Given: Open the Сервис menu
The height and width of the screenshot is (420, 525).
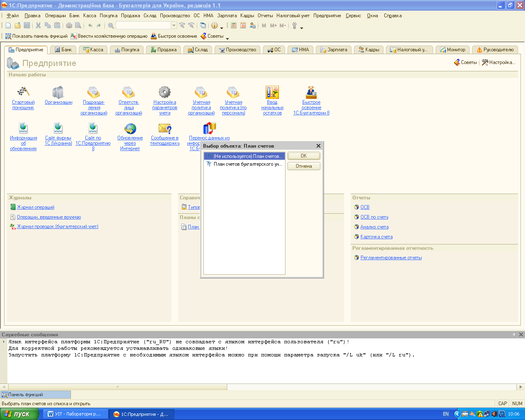Looking at the screenshot, I should pos(353,16).
